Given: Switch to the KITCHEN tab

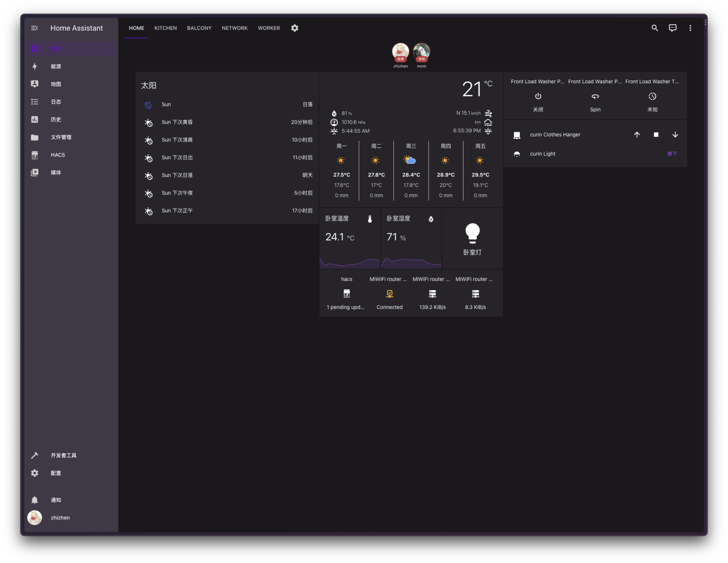Looking at the screenshot, I should (x=165, y=28).
